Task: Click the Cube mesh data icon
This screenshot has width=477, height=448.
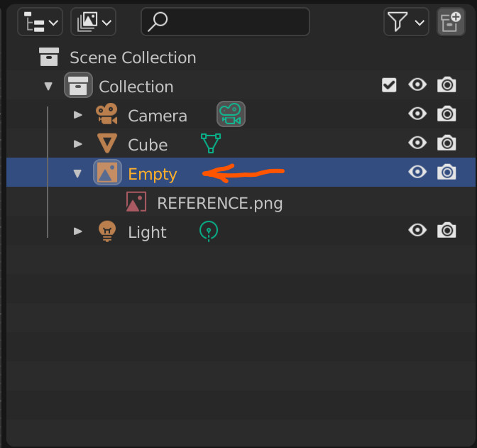Action: (211, 143)
